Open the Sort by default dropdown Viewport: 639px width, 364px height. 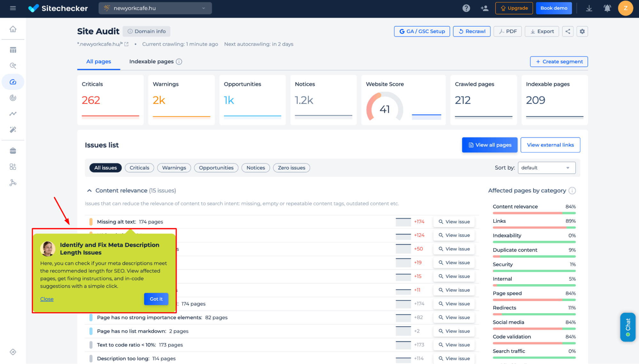[547, 167]
